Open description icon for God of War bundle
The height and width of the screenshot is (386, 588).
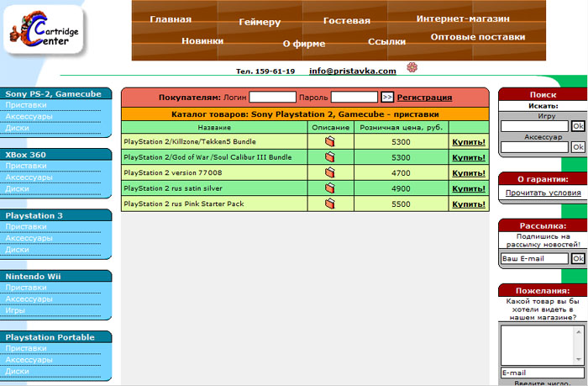pyautogui.click(x=330, y=157)
